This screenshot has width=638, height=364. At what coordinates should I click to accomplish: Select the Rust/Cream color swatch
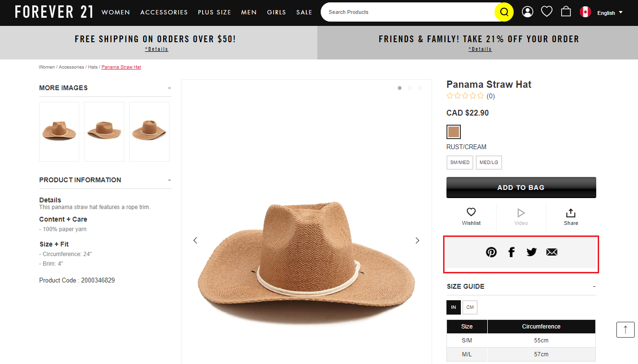[454, 132]
